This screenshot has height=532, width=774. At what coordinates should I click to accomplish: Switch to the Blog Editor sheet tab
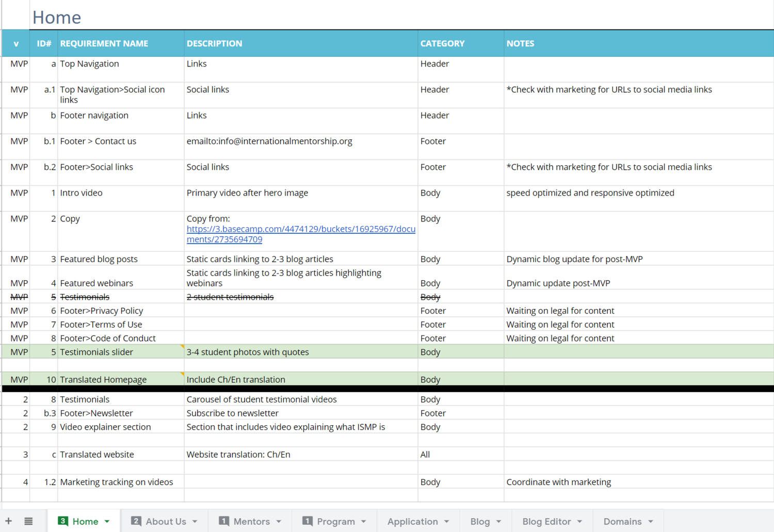pos(552,521)
